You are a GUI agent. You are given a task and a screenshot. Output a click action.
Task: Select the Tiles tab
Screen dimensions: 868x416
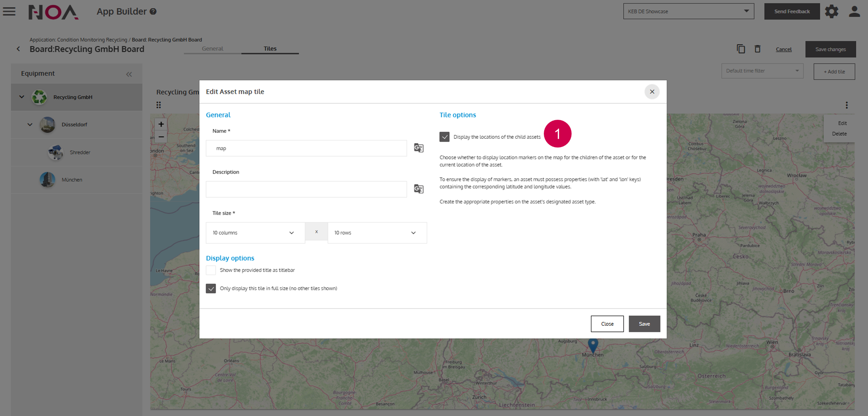(x=270, y=49)
